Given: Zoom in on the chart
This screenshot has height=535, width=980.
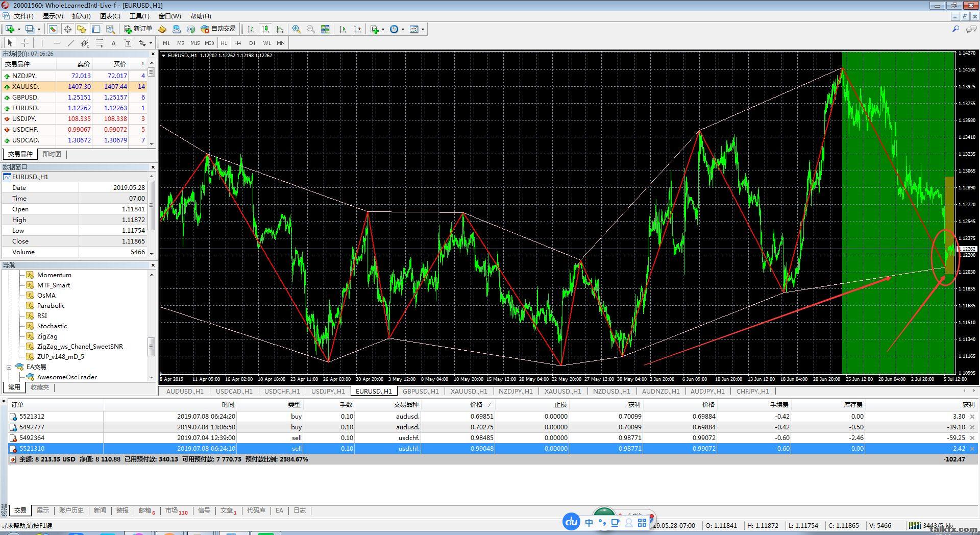Looking at the screenshot, I should point(297,29).
